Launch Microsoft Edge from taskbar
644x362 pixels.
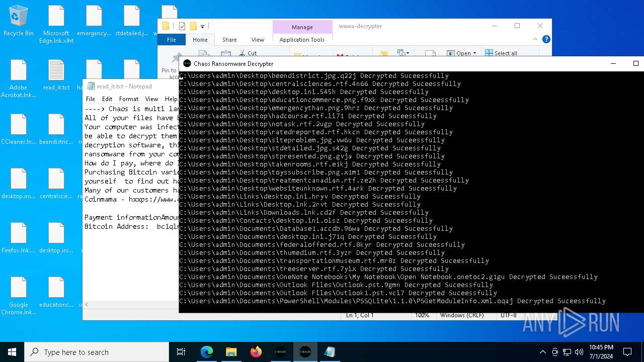coord(207,352)
